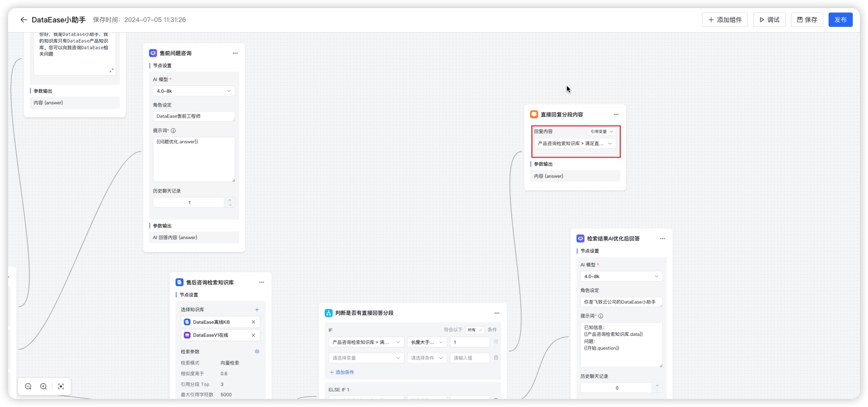Viewport: 868px width, 407px height.
Task: Fit the canvas to view
Action: [x=61, y=386]
